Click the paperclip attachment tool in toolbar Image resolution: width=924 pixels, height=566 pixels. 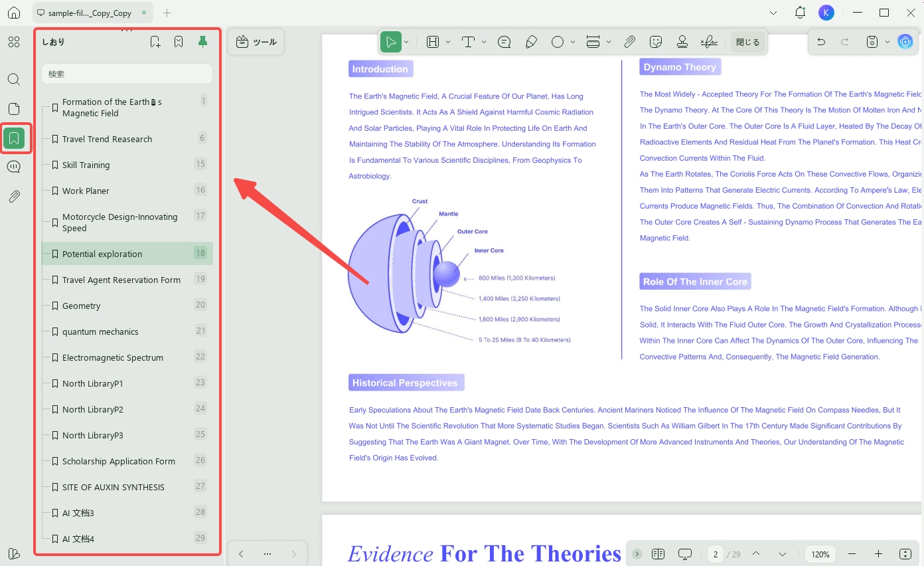(629, 42)
